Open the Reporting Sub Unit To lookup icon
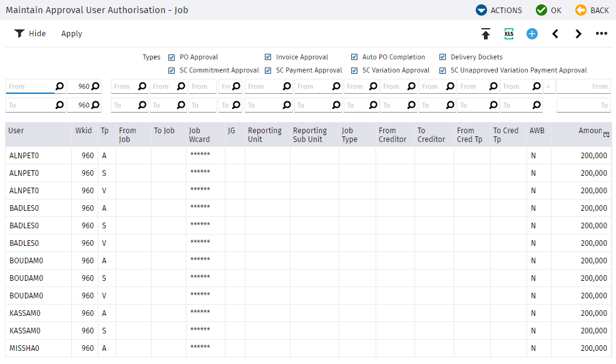Image resolution: width=616 pixels, height=364 pixels. pyautogui.click(x=336, y=105)
